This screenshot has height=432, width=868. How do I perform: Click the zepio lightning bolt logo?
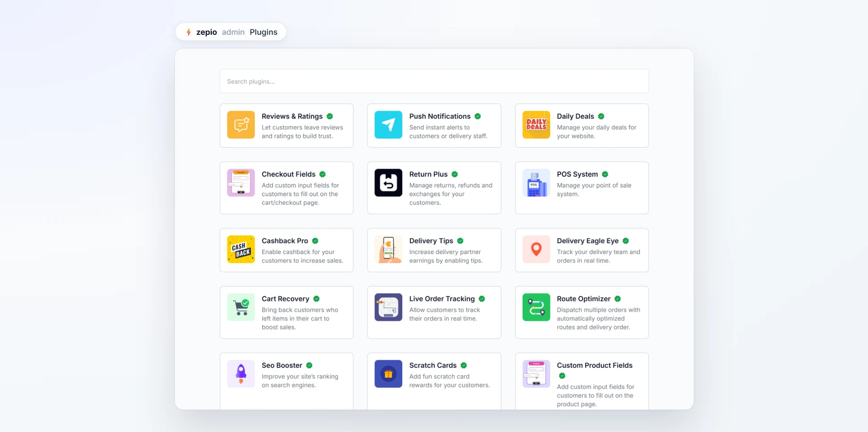tap(189, 32)
